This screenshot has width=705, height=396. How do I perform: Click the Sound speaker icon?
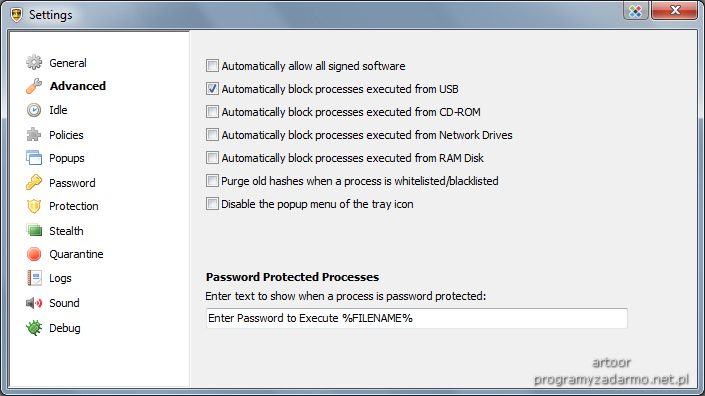point(34,303)
